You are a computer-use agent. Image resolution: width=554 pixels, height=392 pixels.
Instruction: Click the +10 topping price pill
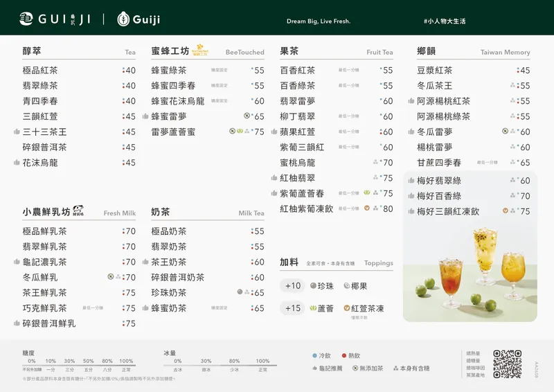click(x=292, y=285)
